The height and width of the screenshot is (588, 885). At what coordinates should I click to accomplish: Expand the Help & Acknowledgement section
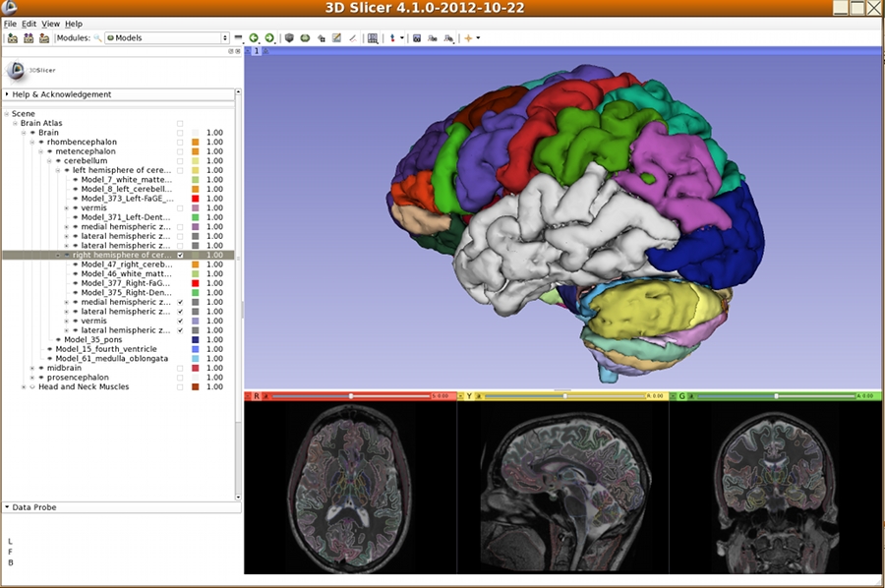tap(59, 94)
